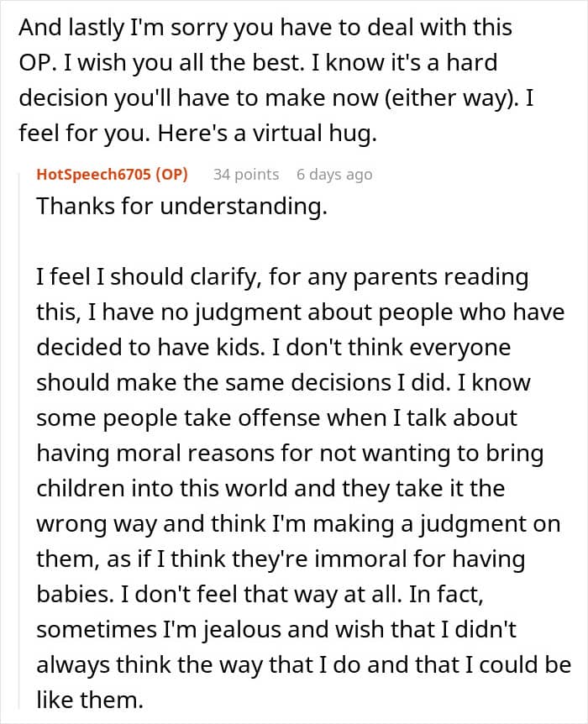Click the 34 points score
The image size is (588, 724).
click(x=245, y=175)
